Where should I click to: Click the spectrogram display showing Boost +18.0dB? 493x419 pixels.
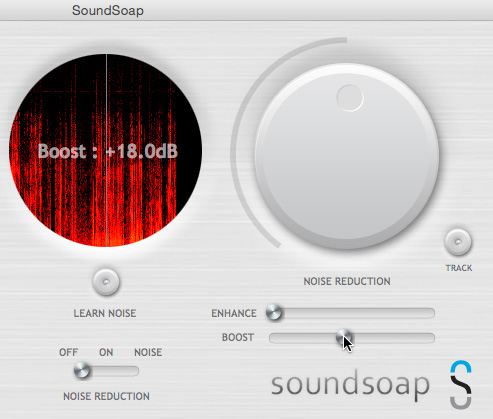pos(105,150)
